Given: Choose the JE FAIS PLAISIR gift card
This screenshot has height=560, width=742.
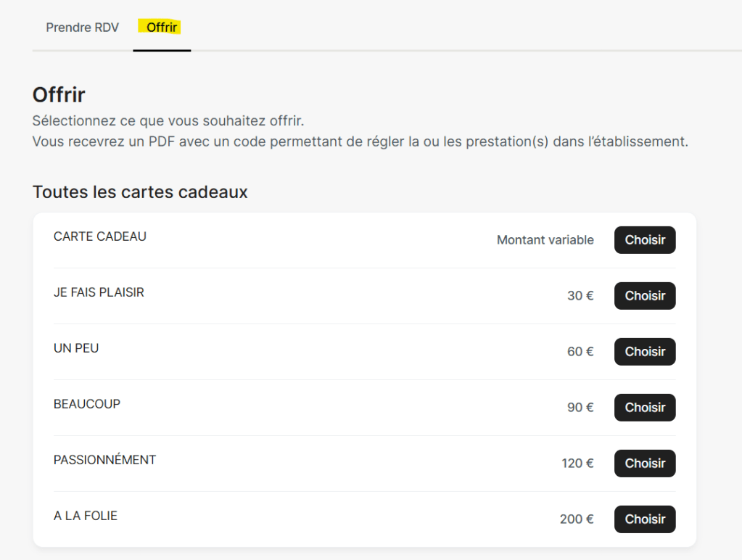Looking at the screenshot, I should tap(644, 296).
